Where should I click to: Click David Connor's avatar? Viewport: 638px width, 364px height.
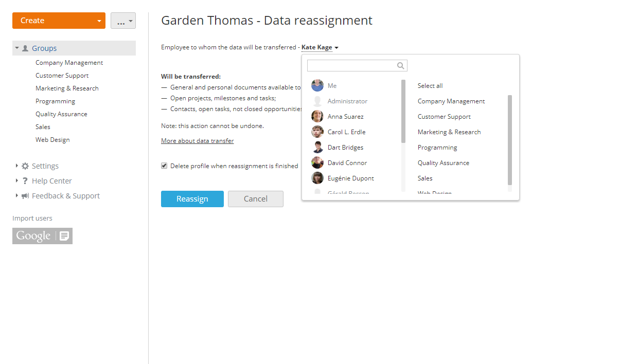pos(317,162)
